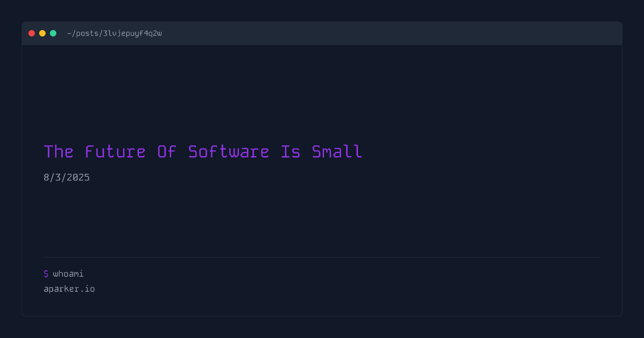Select the path text ~/posts/3lvjepuyf4q2w
This screenshot has width=644, height=338.
pos(114,33)
